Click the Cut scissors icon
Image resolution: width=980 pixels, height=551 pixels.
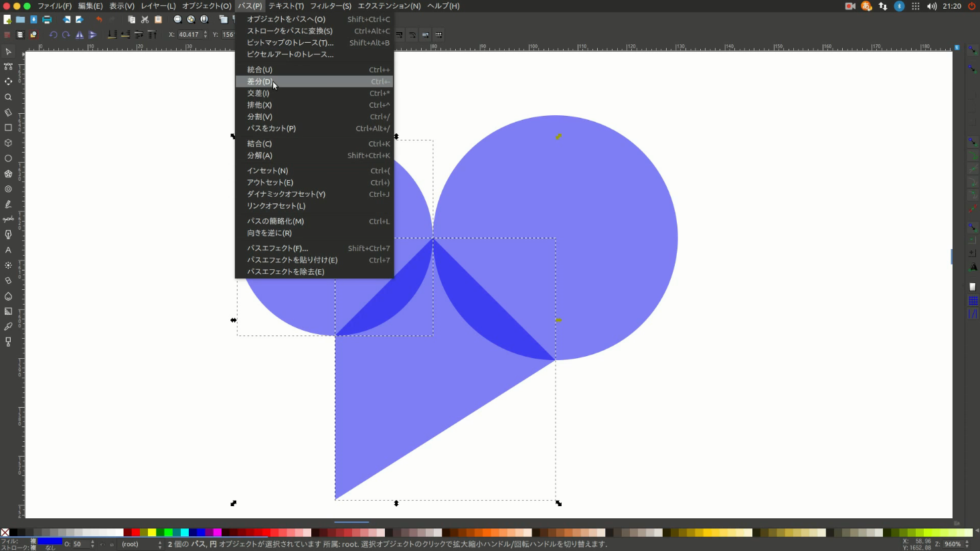[145, 19]
